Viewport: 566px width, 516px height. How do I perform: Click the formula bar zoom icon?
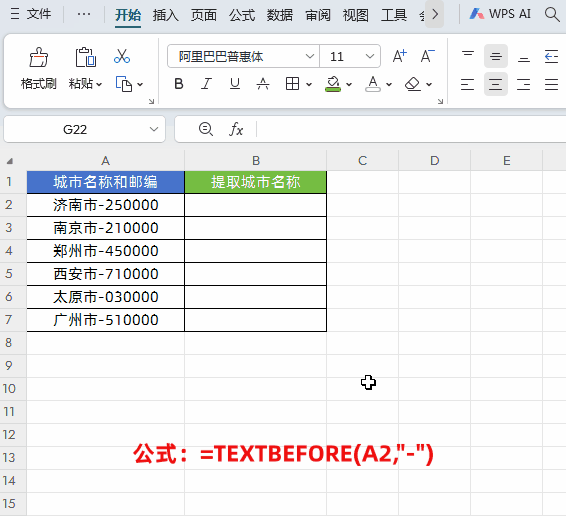point(206,129)
